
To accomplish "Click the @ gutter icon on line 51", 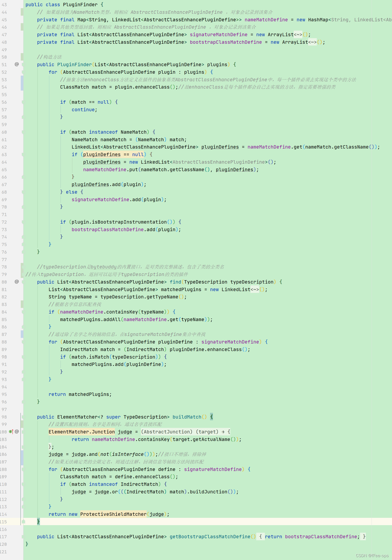I will coord(17,64).
